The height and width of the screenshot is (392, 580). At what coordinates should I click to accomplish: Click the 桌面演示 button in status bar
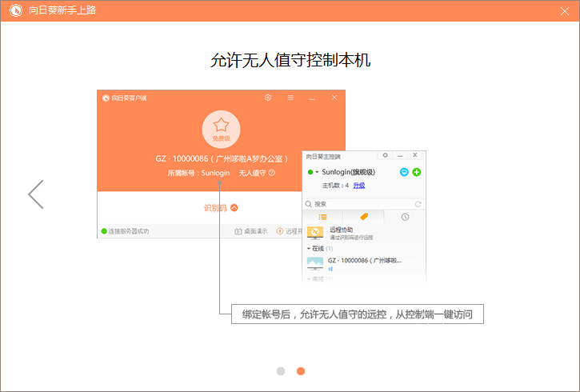click(x=252, y=231)
